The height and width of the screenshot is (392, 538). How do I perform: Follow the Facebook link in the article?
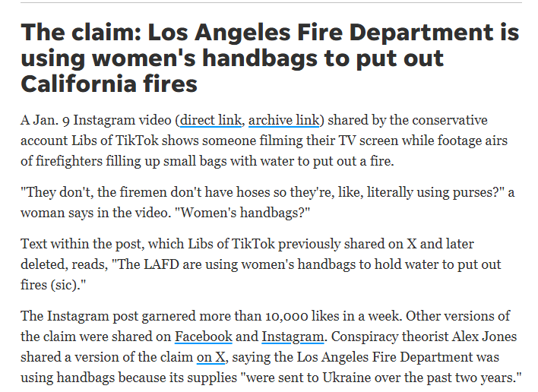tap(204, 337)
